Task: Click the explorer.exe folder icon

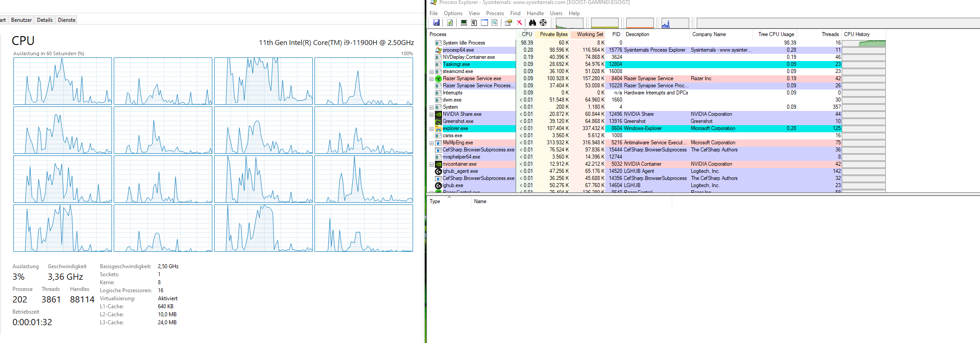Action: (x=438, y=128)
